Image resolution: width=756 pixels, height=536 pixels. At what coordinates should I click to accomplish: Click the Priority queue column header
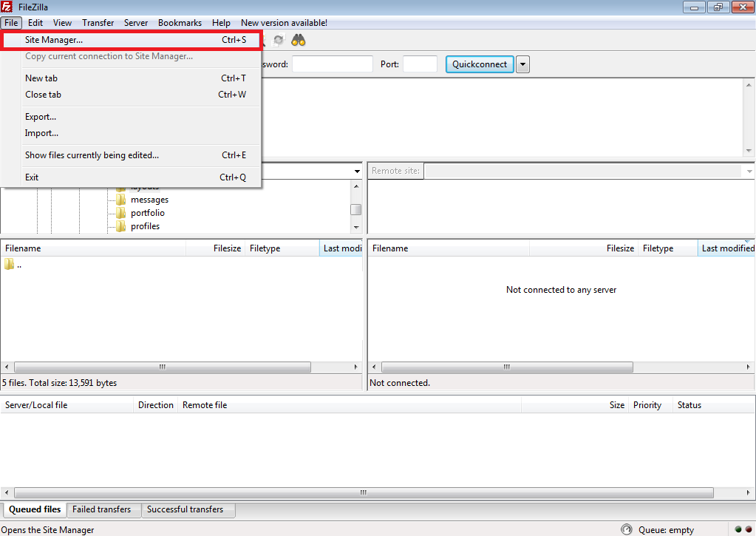[651, 405]
